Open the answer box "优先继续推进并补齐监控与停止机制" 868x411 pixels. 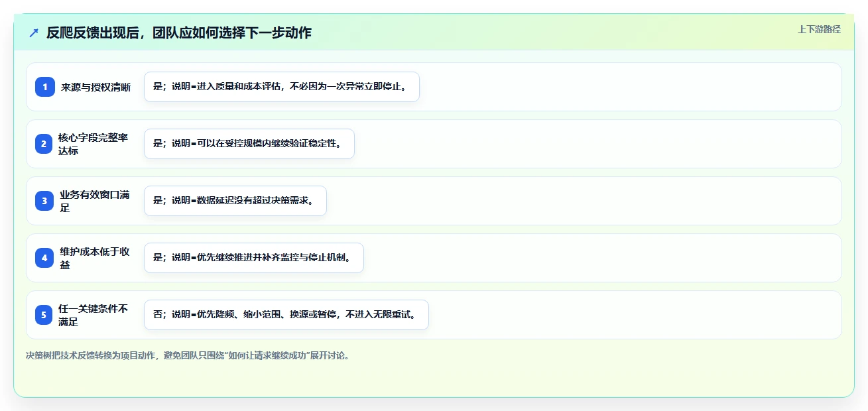pyautogui.click(x=254, y=258)
